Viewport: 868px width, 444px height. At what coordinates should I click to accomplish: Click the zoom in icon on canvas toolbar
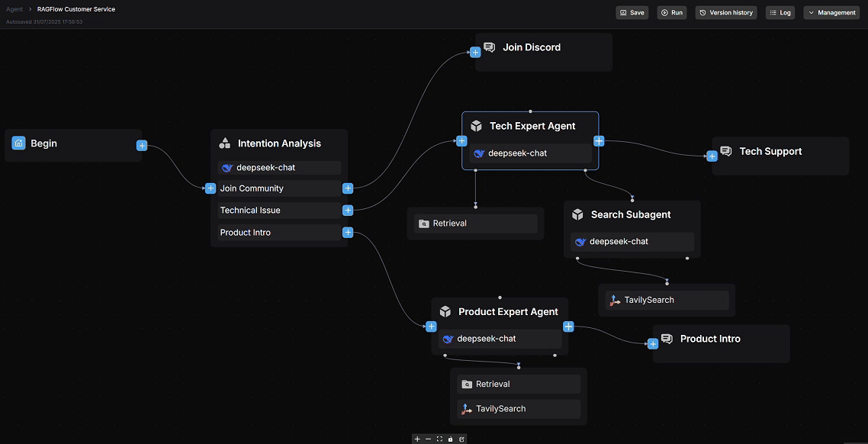(x=417, y=439)
